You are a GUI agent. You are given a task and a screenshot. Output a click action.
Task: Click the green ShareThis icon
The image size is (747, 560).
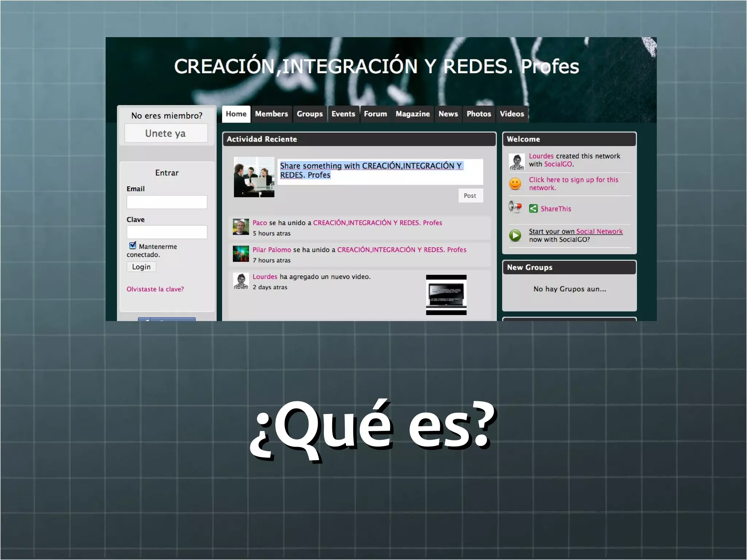(533, 209)
